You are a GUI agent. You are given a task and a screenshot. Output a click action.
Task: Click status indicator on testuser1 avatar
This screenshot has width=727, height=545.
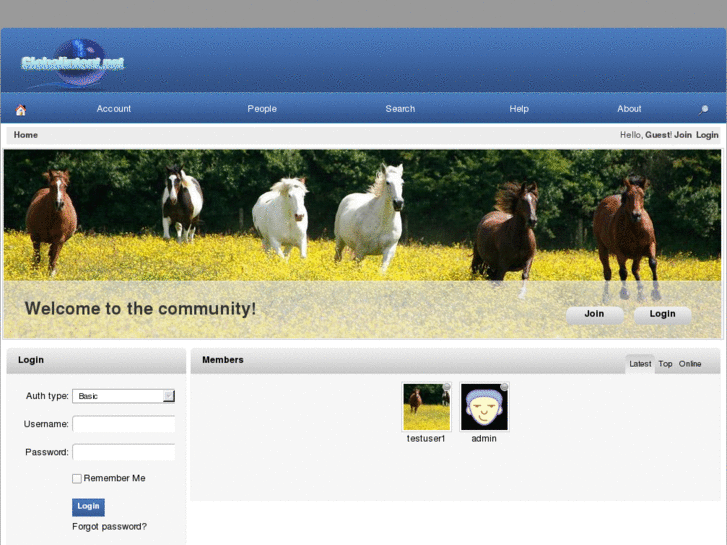point(446,386)
